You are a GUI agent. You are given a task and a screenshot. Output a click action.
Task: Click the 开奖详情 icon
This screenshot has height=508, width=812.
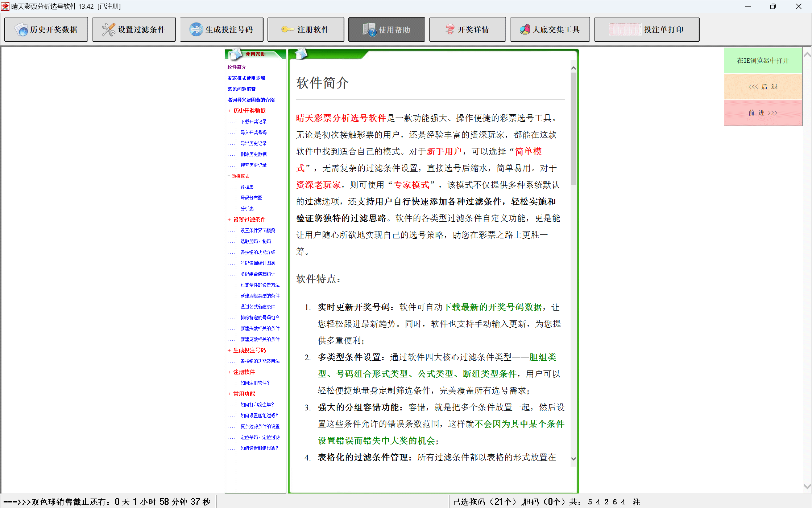coord(450,30)
